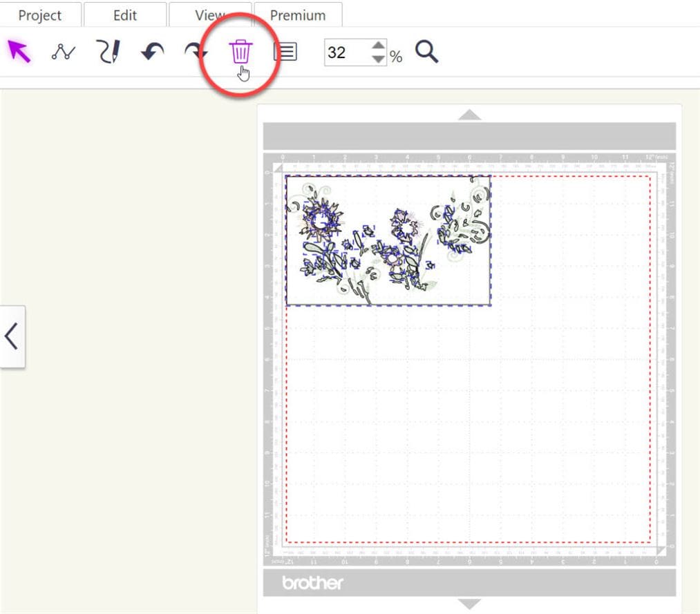This screenshot has width=700, height=614.
Task: Open the object properties list icon
Action: [285, 51]
